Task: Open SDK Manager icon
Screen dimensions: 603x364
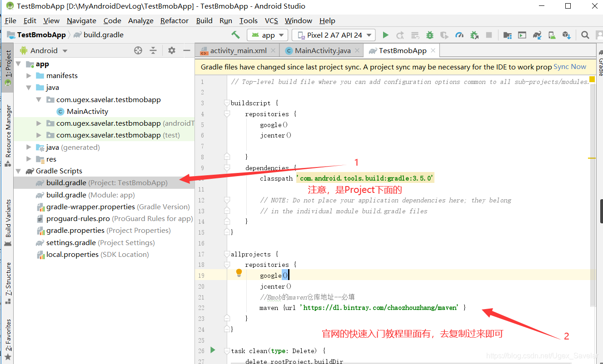Action: point(566,35)
